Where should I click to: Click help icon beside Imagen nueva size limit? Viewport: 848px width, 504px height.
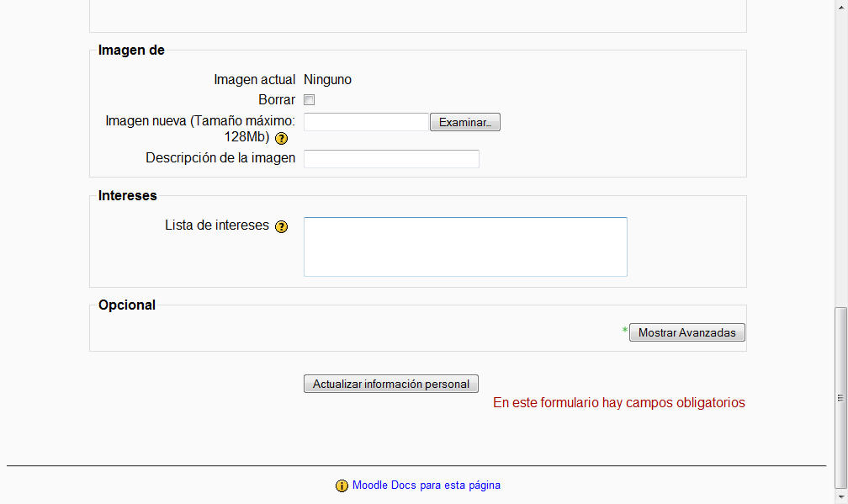pyautogui.click(x=281, y=138)
